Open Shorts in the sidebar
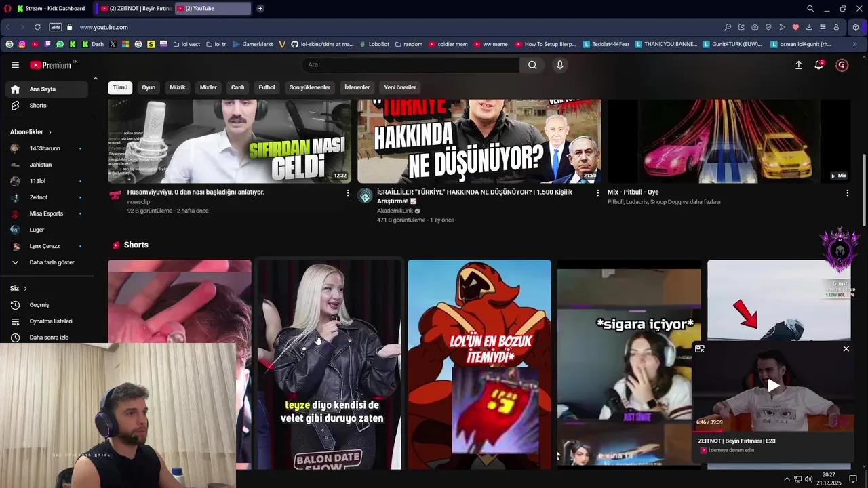This screenshot has height=488, width=868. [x=46, y=106]
